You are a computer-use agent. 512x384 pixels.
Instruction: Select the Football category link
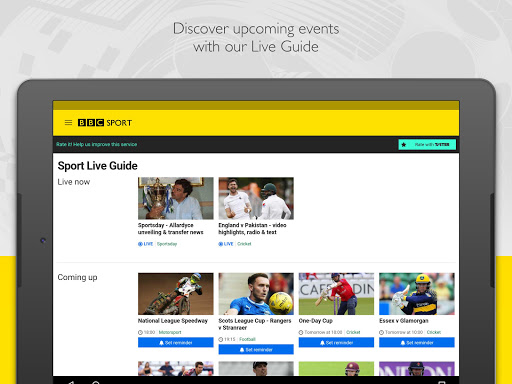click(x=247, y=339)
